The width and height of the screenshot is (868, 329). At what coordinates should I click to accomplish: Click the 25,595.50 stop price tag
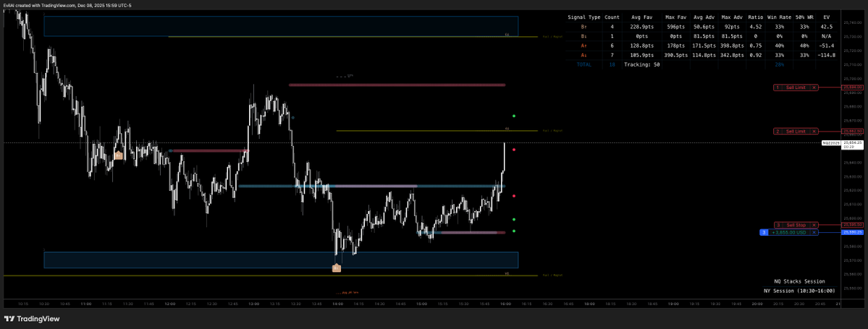pos(853,225)
